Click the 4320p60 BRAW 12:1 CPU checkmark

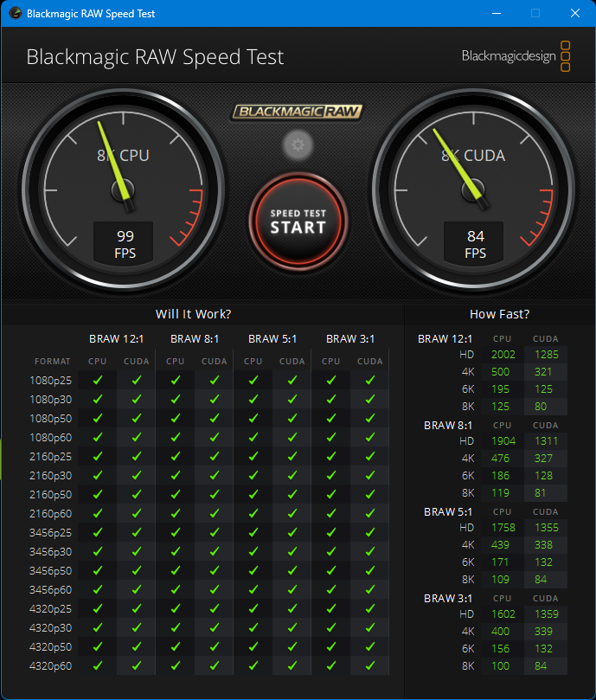(x=98, y=666)
